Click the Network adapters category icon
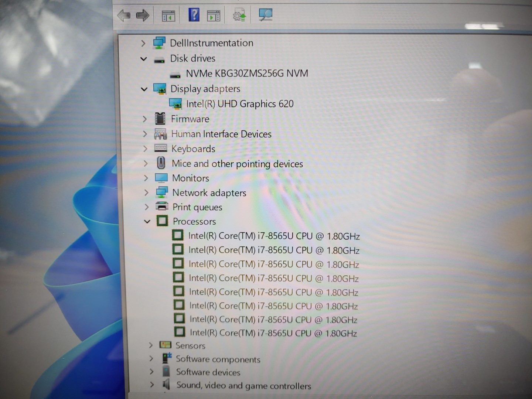This screenshot has height=399, width=532. [x=162, y=192]
